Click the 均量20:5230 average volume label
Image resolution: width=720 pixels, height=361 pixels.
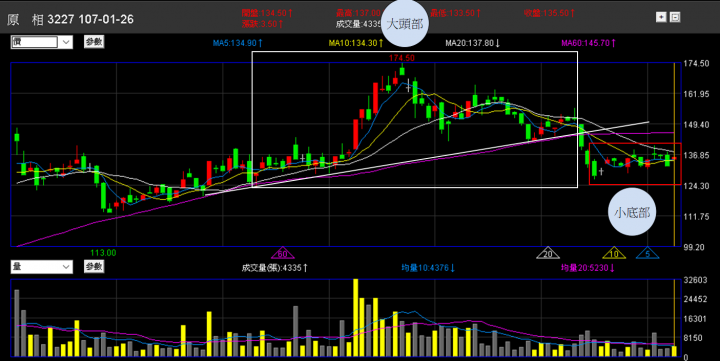(587, 267)
